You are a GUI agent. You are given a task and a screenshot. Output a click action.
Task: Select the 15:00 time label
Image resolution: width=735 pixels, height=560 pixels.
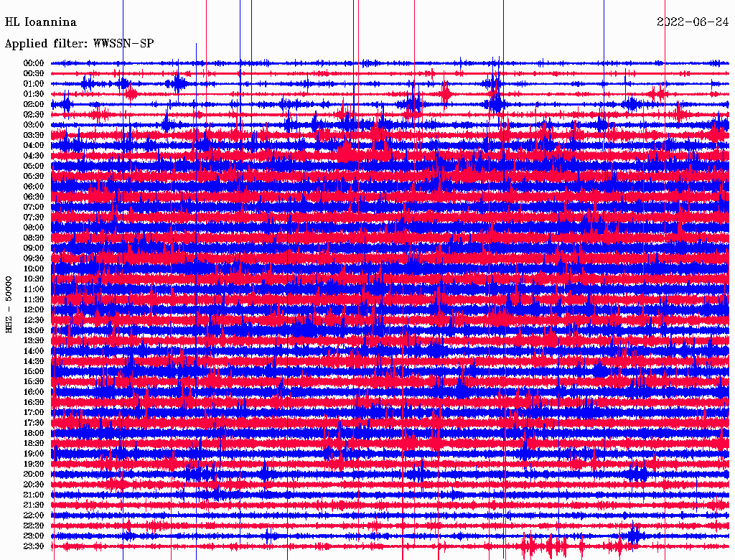pos(33,371)
